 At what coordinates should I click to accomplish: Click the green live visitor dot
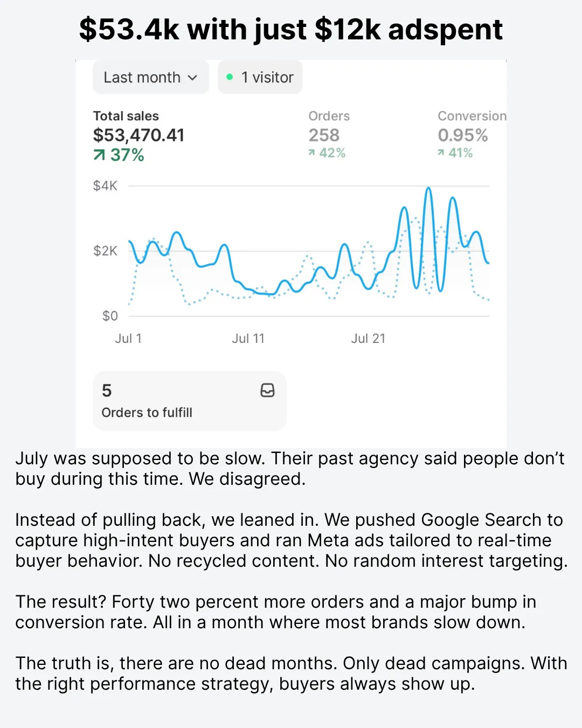click(230, 77)
